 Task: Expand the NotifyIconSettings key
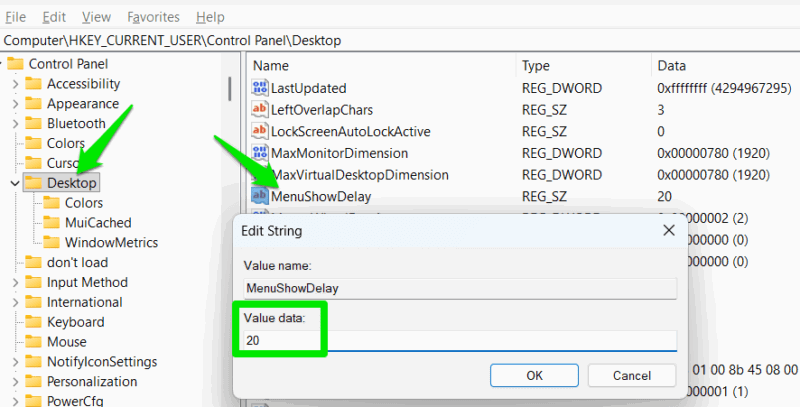pyautogui.click(x=15, y=362)
